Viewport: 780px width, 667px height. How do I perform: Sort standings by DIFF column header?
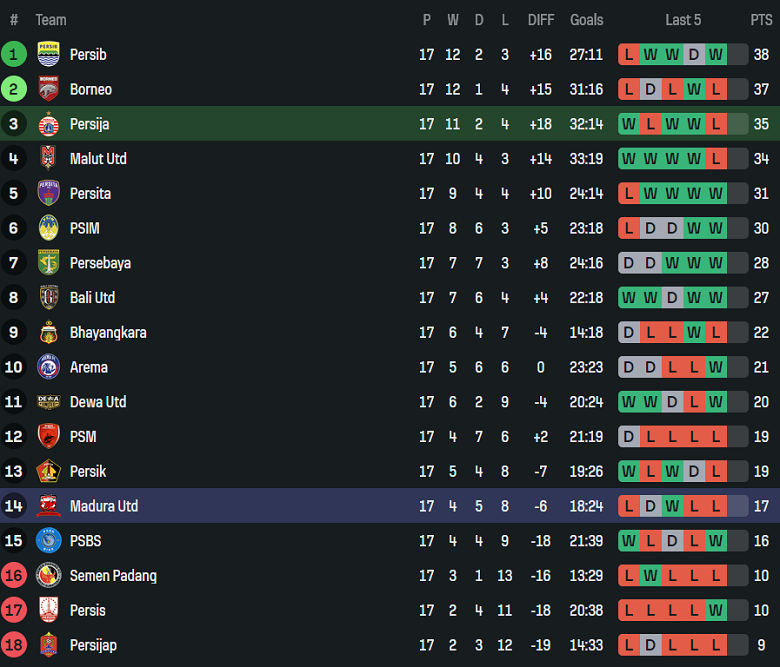tap(541, 20)
